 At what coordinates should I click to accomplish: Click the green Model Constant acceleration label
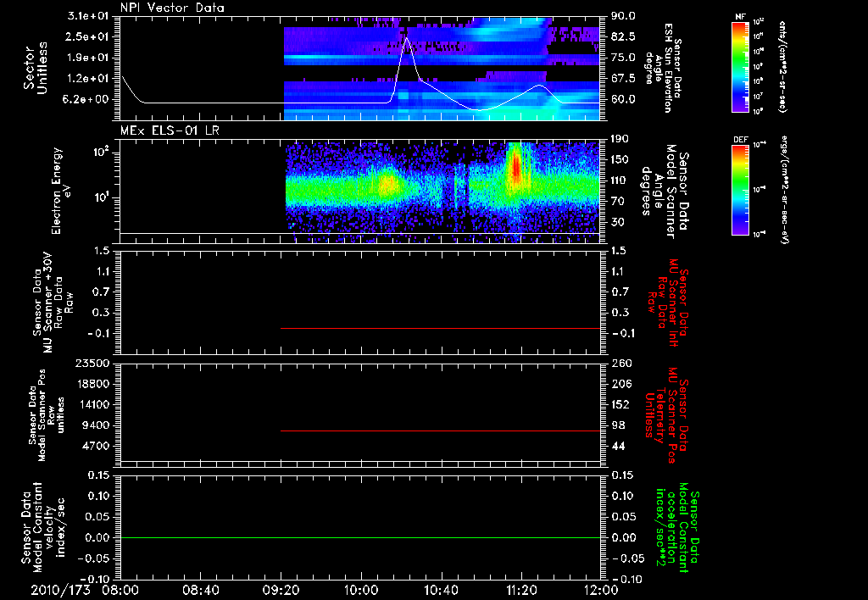(x=677, y=528)
